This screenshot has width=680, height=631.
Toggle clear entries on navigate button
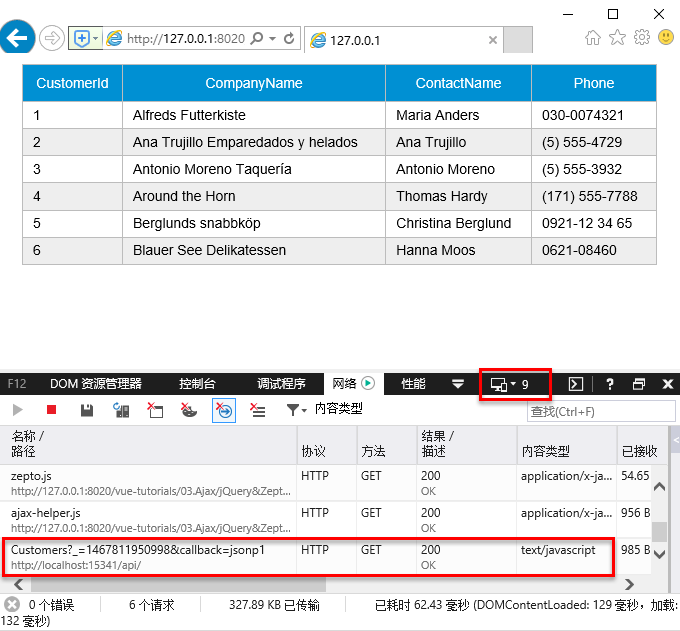(224, 410)
